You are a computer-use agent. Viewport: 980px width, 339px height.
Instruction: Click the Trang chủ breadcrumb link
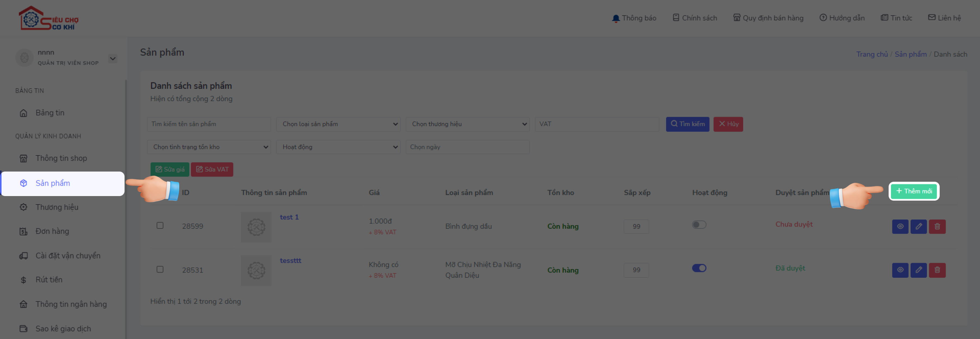(x=872, y=54)
